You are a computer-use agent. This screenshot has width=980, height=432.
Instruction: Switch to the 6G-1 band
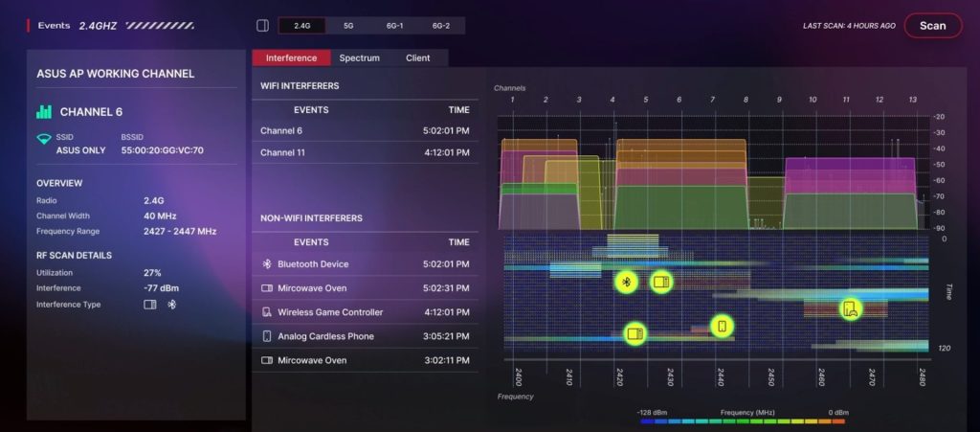pos(394,26)
